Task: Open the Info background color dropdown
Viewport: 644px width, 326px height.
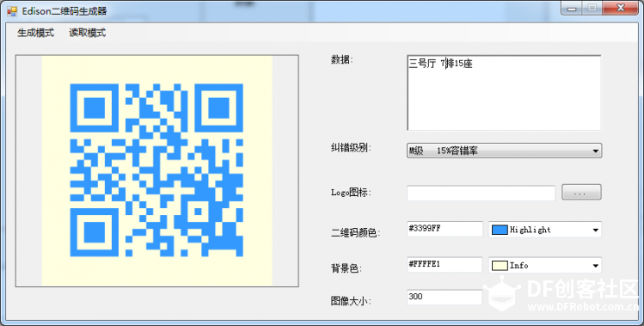Action: tap(545, 266)
